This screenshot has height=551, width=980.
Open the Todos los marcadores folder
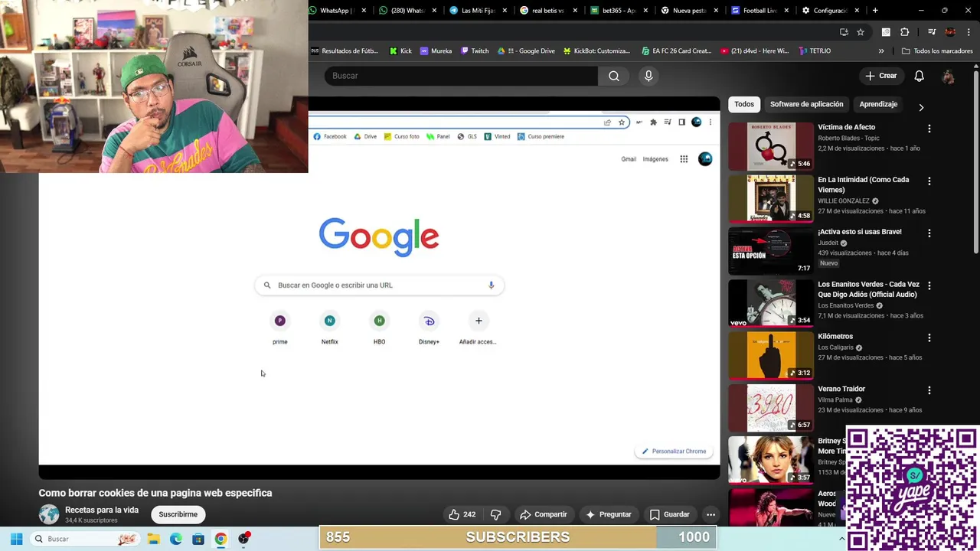[x=936, y=51]
